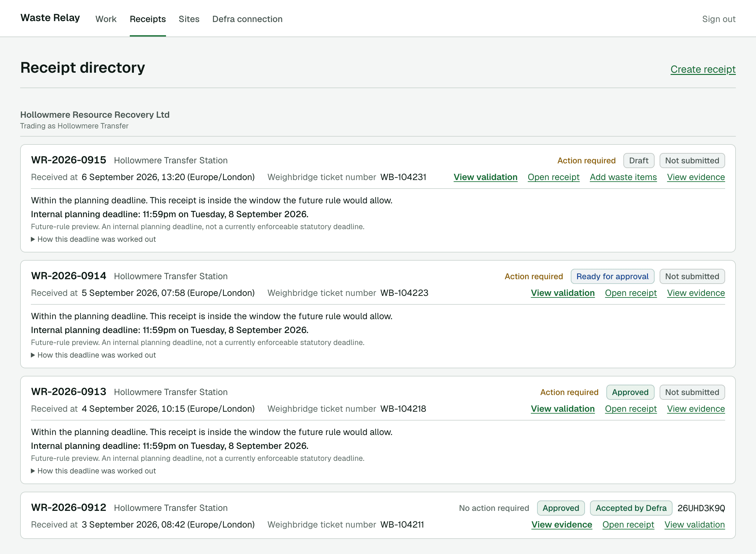Click weighbridge ticket WB-104231
This screenshot has width=756, height=554.
(x=403, y=177)
